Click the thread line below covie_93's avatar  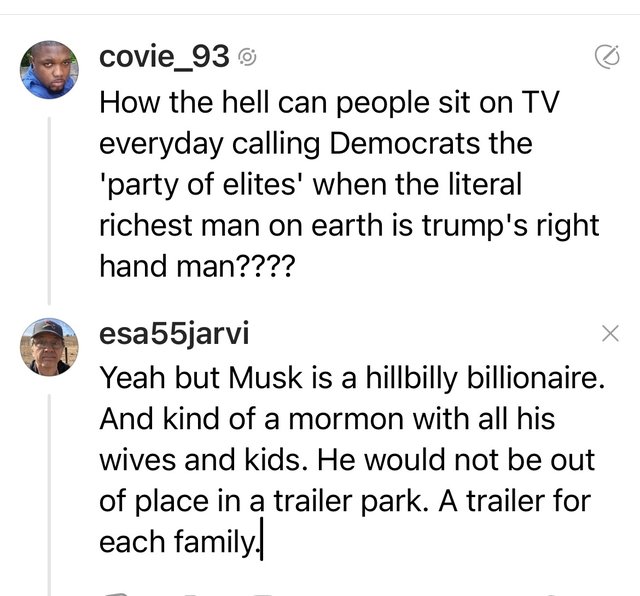click(49, 200)
